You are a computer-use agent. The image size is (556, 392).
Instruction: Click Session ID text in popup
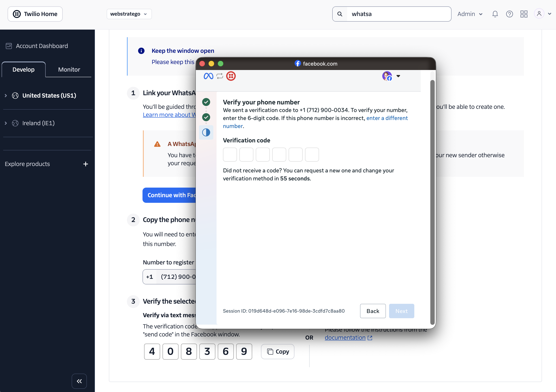[x=284, y=311]
